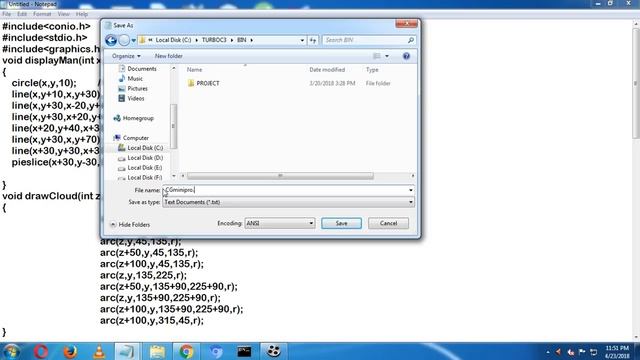Open Notepad View menu

point(63,14)
